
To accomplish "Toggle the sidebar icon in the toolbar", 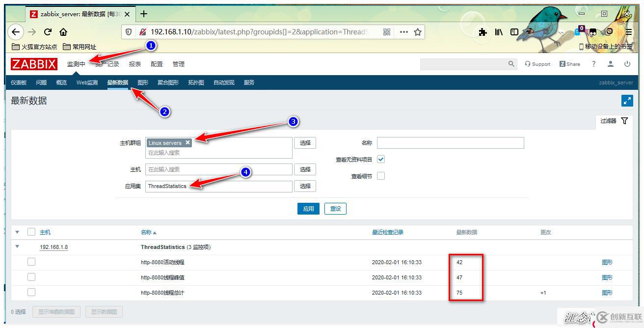I will pyautogui.click(x=514, y=32).
